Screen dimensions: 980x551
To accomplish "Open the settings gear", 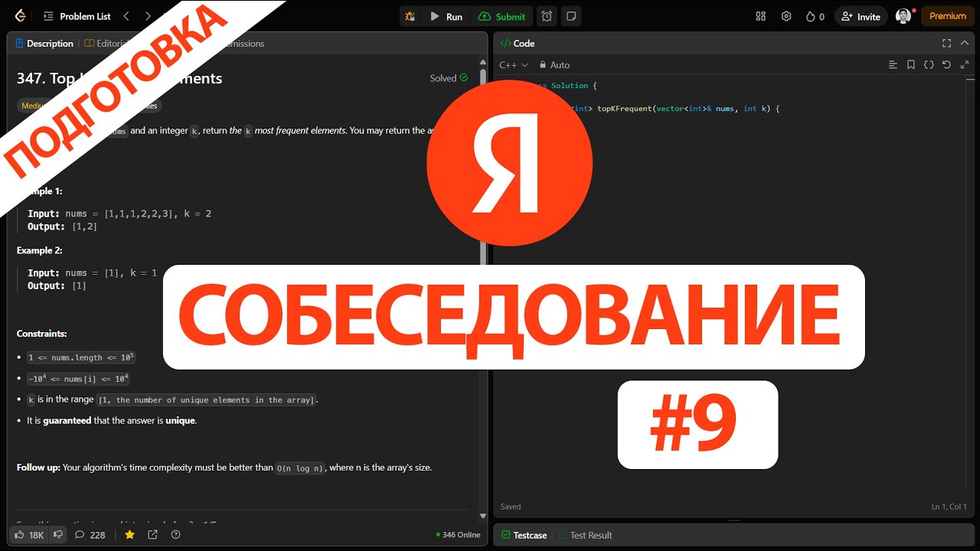I will pyautogui.click(x=786, y=16).
